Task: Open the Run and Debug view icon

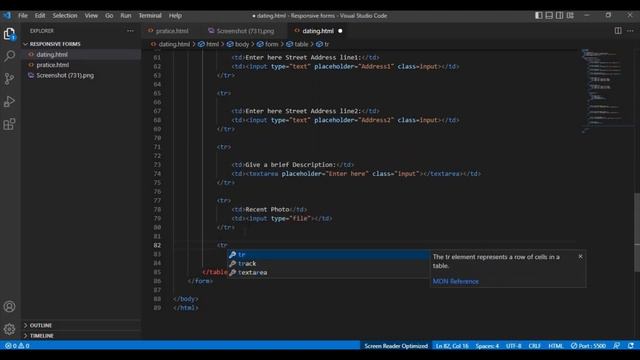Action: (x=9, y=102)
